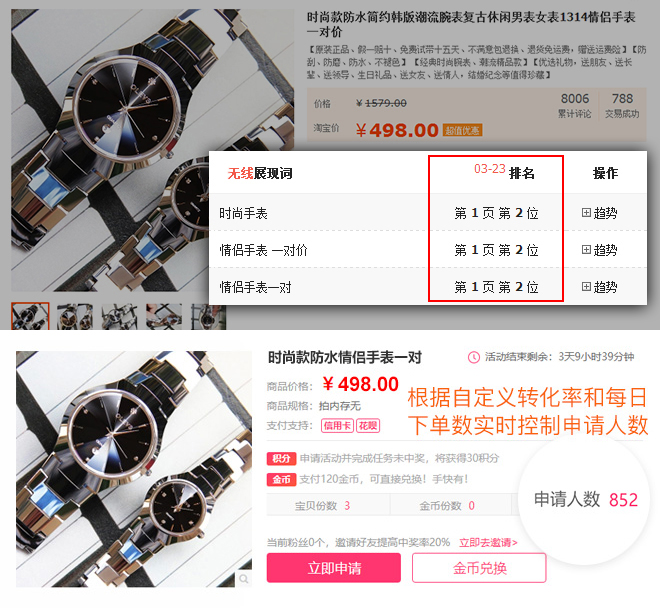Click the 超值优惠 tag beside price
660x608 pixels.
click(x=462, y=131)
